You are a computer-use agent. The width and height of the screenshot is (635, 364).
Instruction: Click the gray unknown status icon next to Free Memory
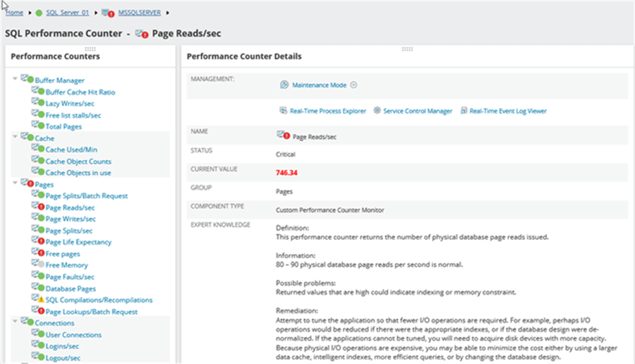click(41, 264)
